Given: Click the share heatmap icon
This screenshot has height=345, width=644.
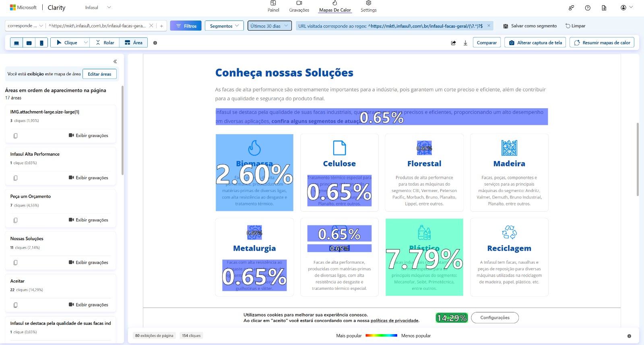Looking at the screenshot, I should pyautogui.click(x=454, y=43).
